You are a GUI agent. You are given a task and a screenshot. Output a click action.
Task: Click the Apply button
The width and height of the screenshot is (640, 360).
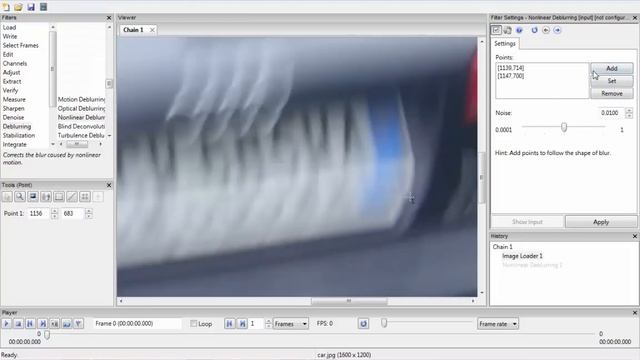pyautogui.click(x=601, y=222)
